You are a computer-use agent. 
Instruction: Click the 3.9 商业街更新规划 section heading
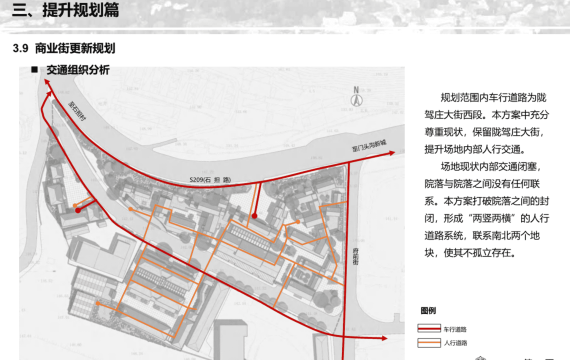[x=64, y=48]
